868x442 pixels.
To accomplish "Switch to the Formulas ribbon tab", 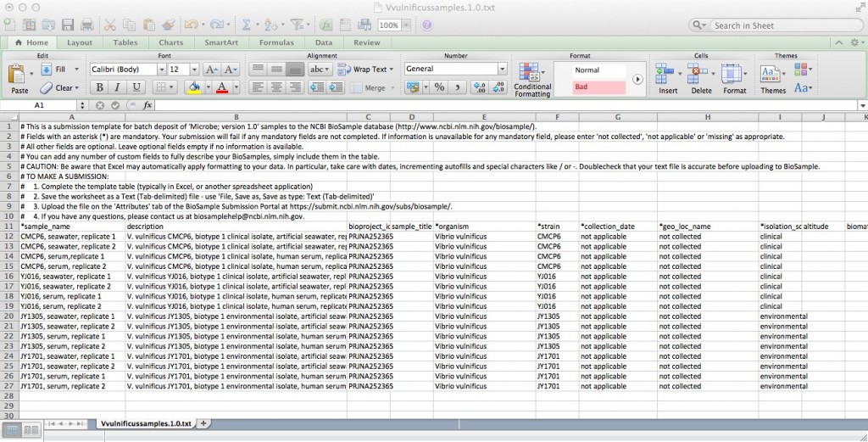I will tap(276, 42).
